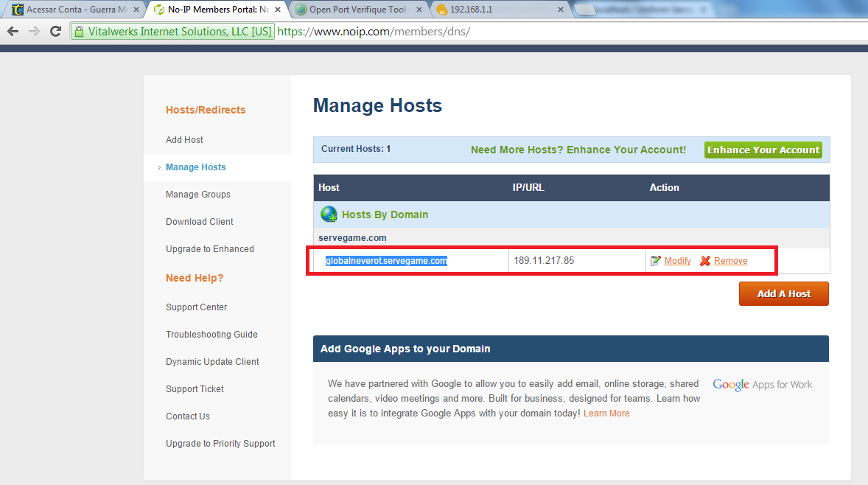Close the Open Port Verifique Tool tab
The height and width of the screenshot is (485, 868).
point(419,10)
